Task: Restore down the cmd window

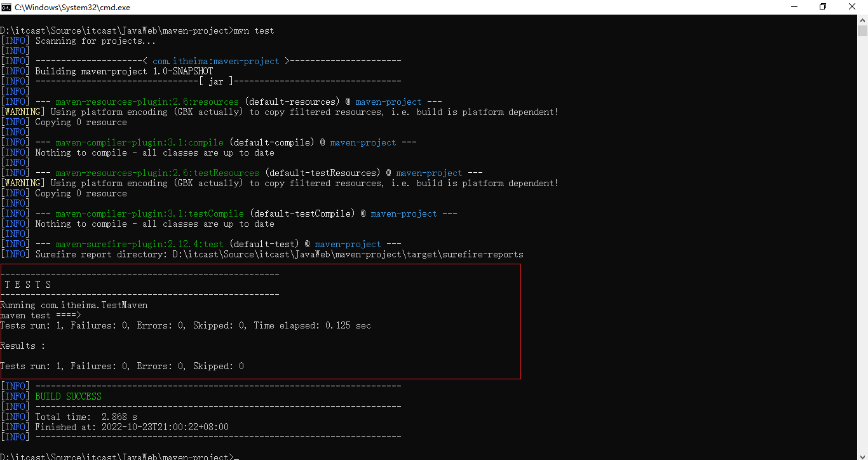Action: coord(823,7)
